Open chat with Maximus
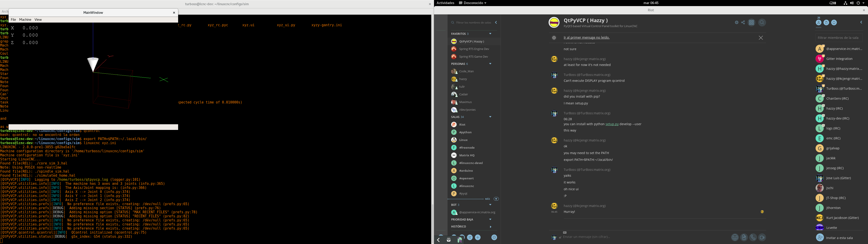Image resolution: width=868 pixels, height=244 pixels. coord(474,102)
